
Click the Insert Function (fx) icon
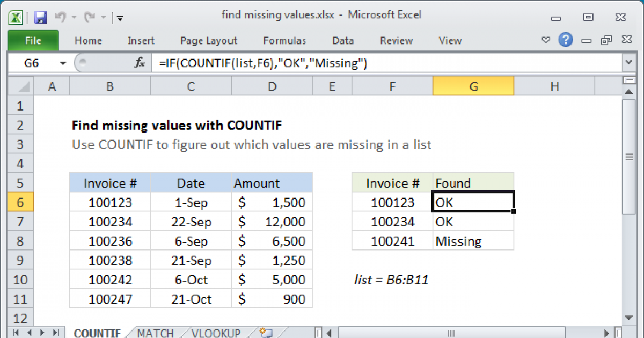click(x=140, y=63)
